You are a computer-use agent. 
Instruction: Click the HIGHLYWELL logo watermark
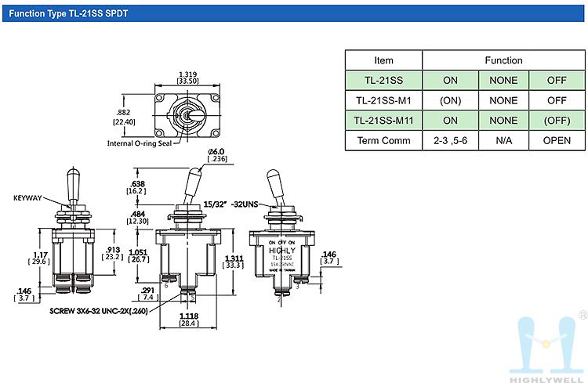[547, 345]
